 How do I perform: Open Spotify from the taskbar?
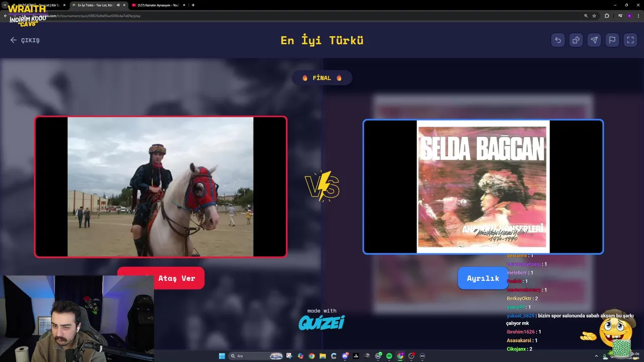click(389, 356)
